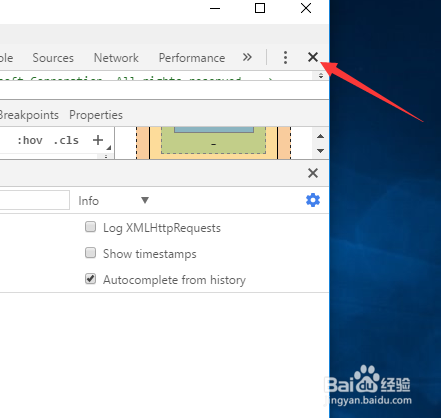Show more DevTools tabs with double chevron
Screen dimensions: 441x418
[x=247, y=57]
